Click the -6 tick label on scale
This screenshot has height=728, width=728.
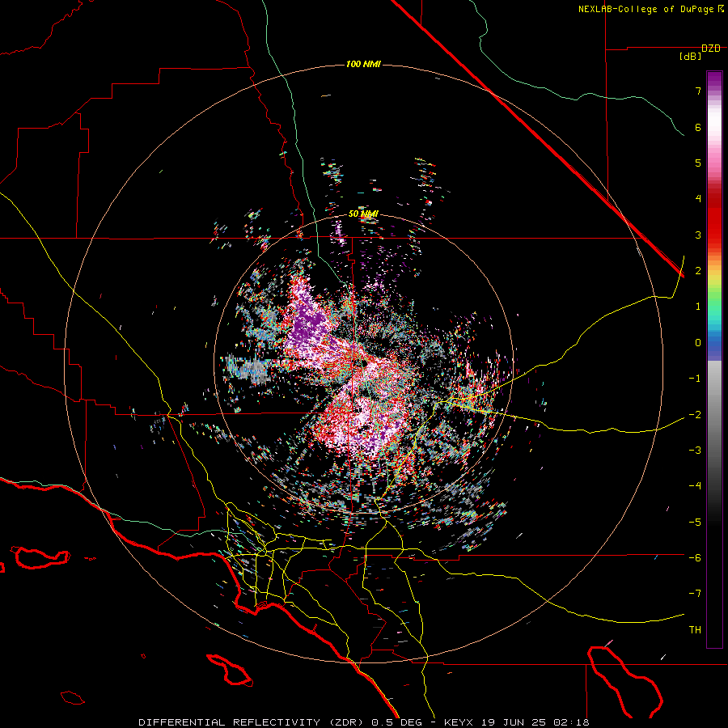pyautogui.click(x=695, y=558)
